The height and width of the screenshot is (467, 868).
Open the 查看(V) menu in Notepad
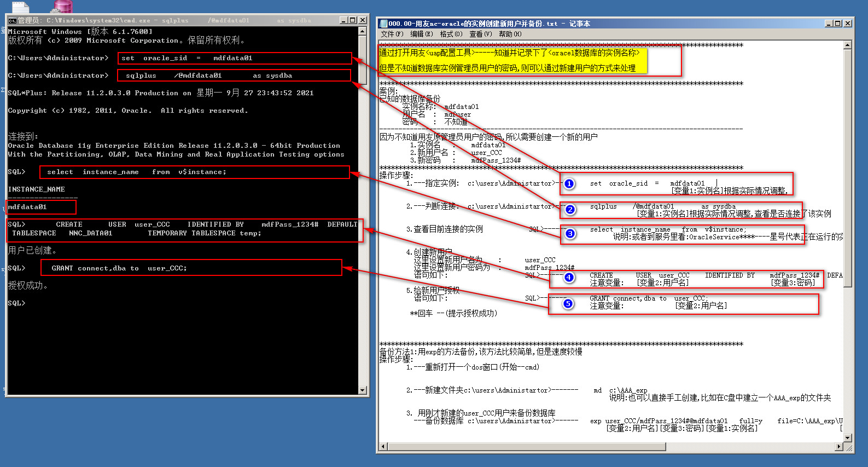point(480,34)
